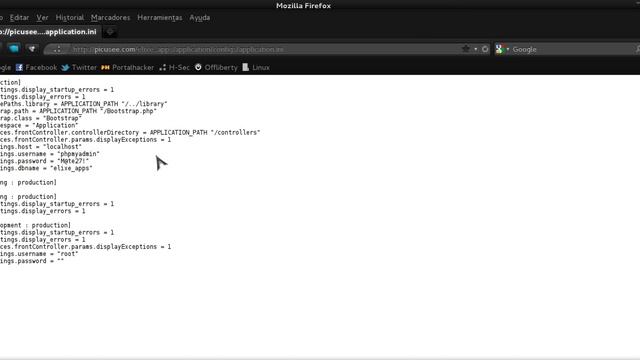Click the Google search engine icon

(499, 49)
